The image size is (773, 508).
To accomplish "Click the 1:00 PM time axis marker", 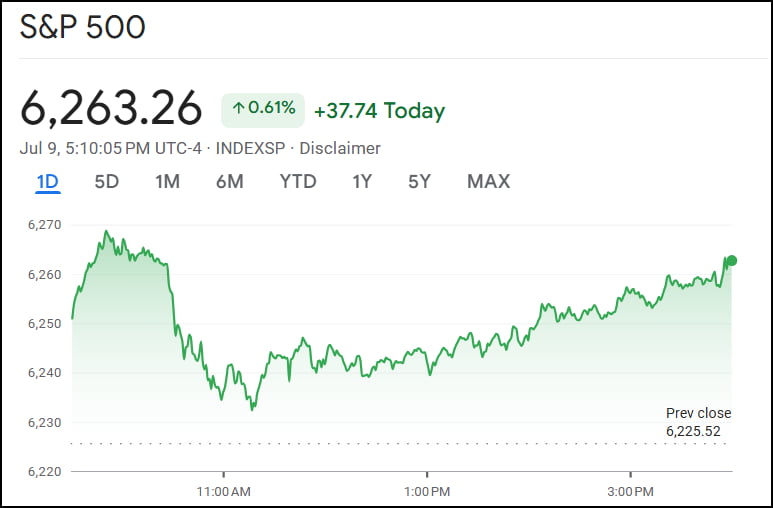I will pyautogui.click(x=427, y=491).
